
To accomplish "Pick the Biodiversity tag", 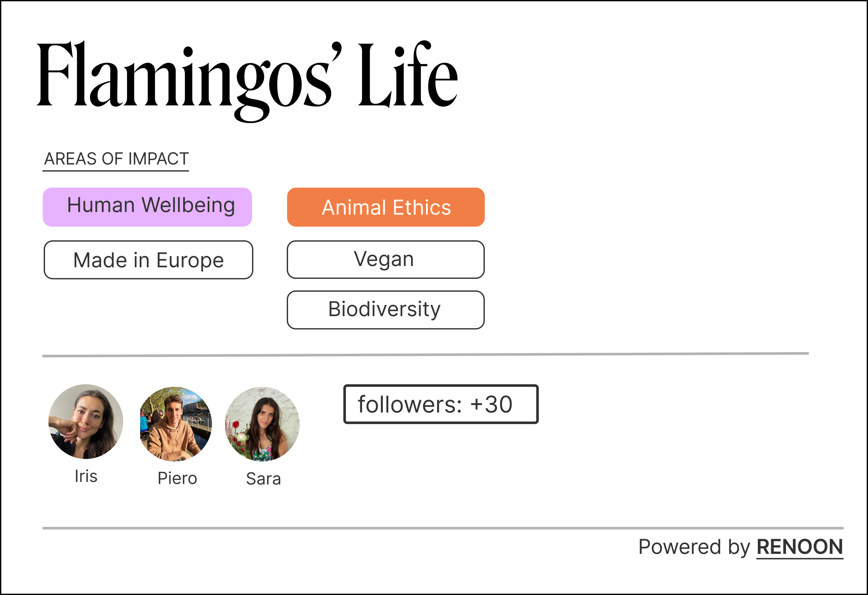I will [386, 310].
